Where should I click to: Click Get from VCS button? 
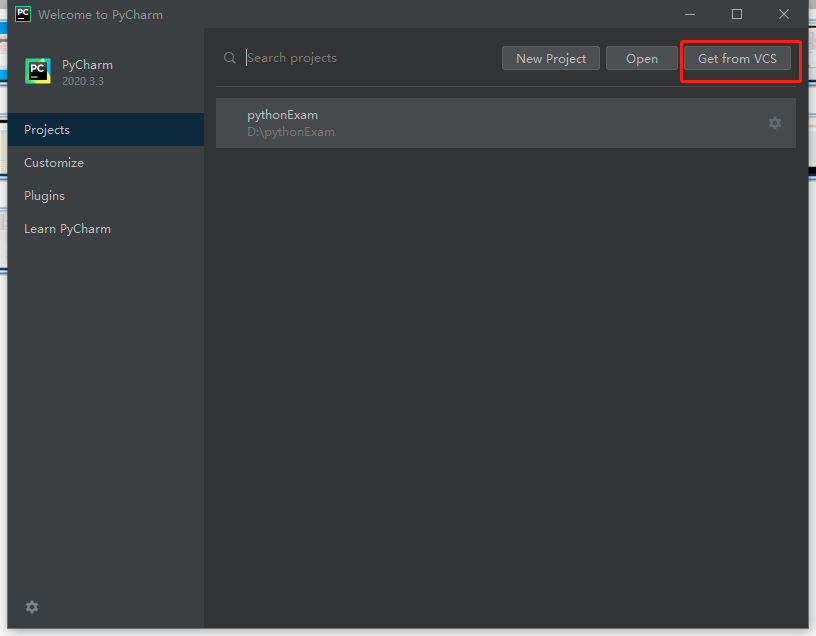click(x=737, y=58)
